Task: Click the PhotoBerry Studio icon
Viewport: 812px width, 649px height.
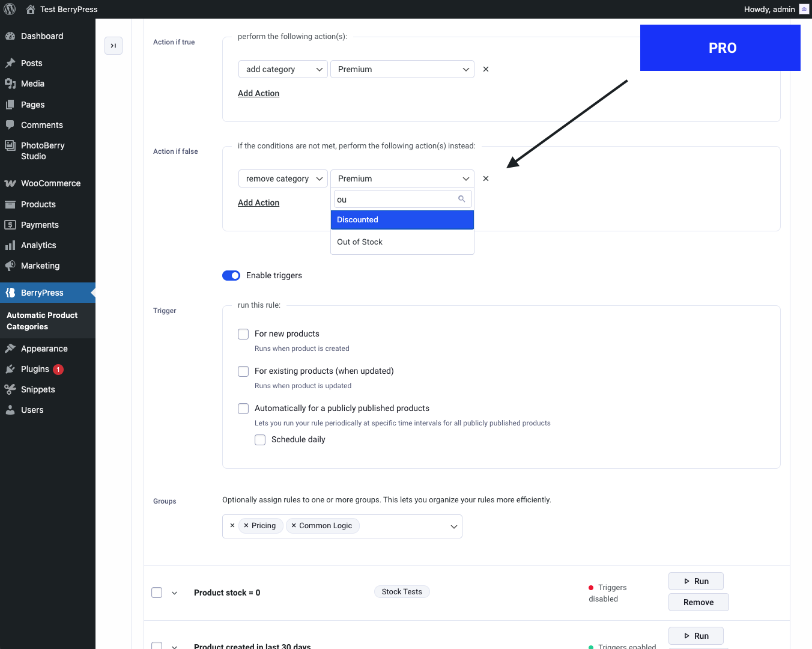Action: [10, 145]
